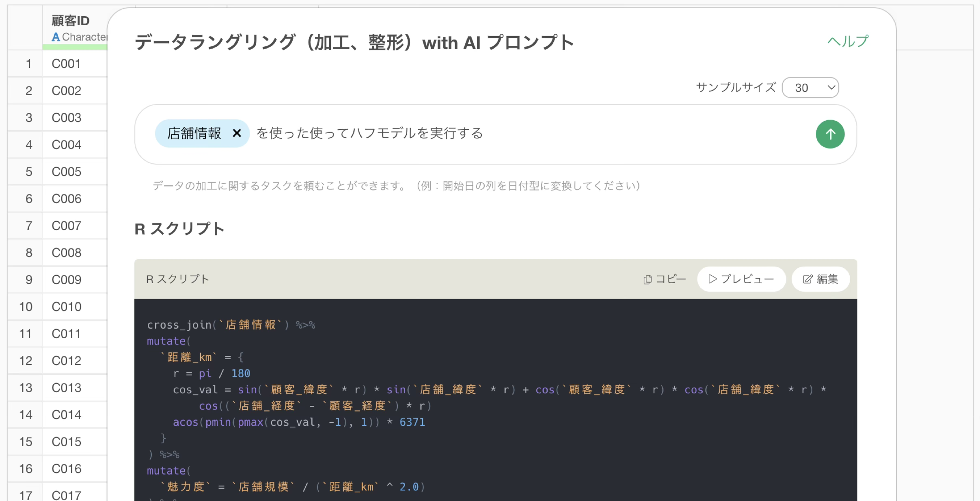Click the 顧客ID column header
This screenshot has width=980, height=501.
[71, 20]
